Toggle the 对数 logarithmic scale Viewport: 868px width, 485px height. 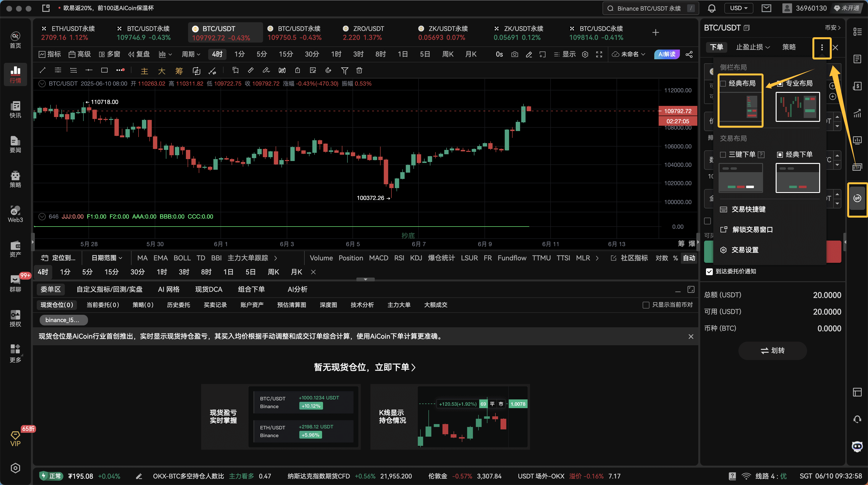click(662, 258)
